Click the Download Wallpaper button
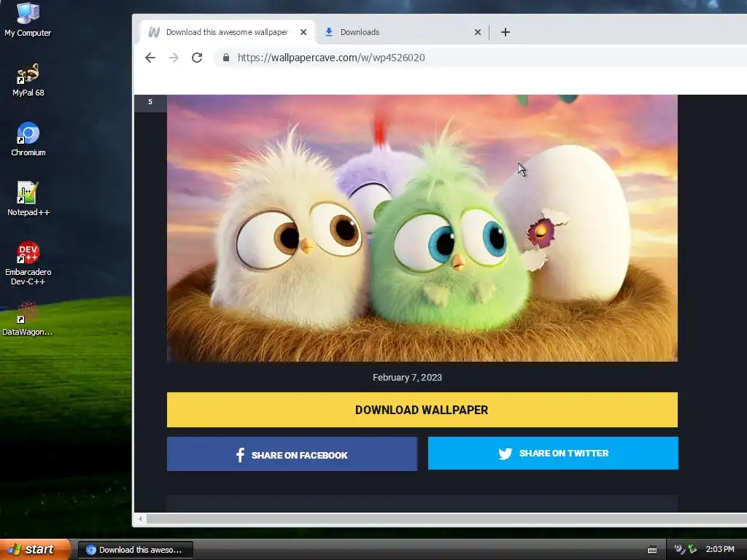747x560 pixels. (x=422, y=410)
